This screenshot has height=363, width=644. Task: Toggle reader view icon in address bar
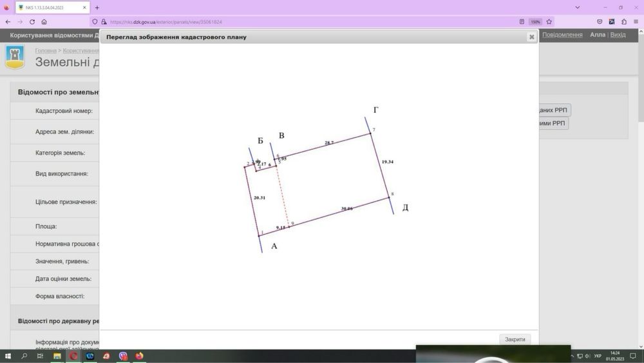pyautogui.click(x=522, y=22)
